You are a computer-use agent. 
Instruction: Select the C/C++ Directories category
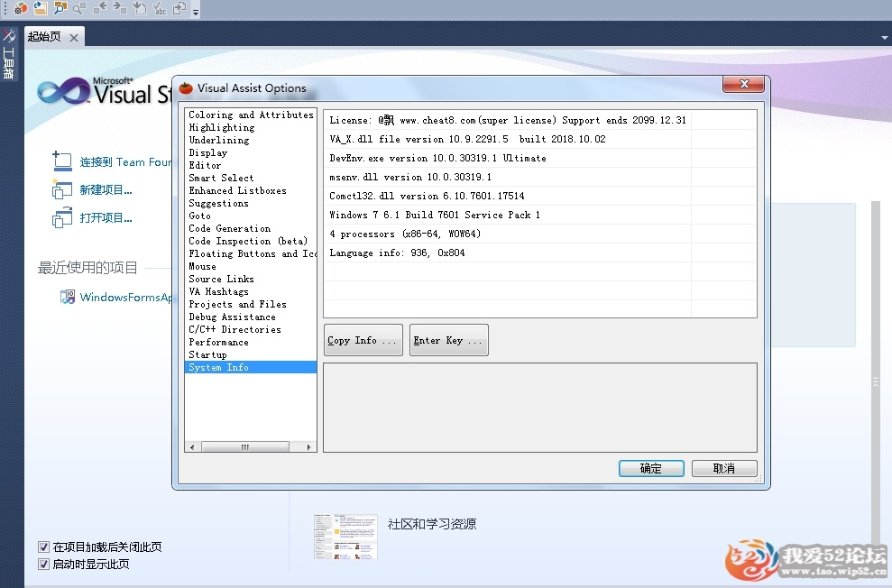[x=251, y=329]
